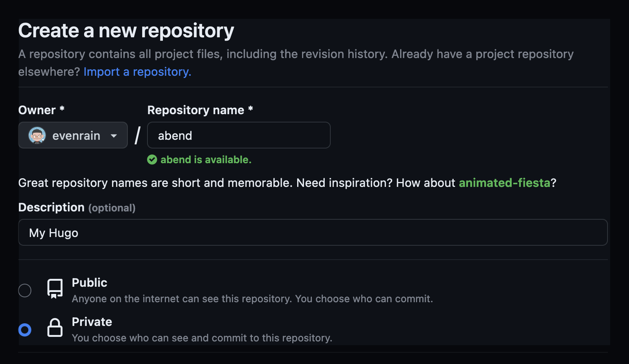Click the Description (optional) label
Screen dimensions: 629x364
click(x=77, y=207)
